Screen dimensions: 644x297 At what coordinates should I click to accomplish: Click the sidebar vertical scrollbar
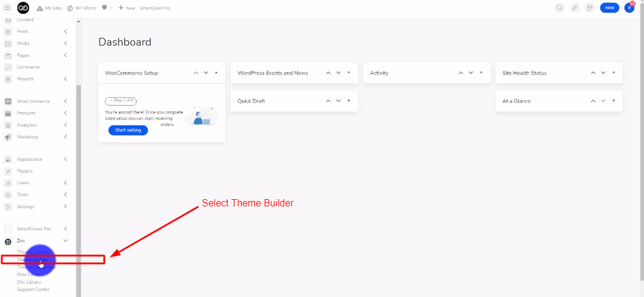pos(78,180)
